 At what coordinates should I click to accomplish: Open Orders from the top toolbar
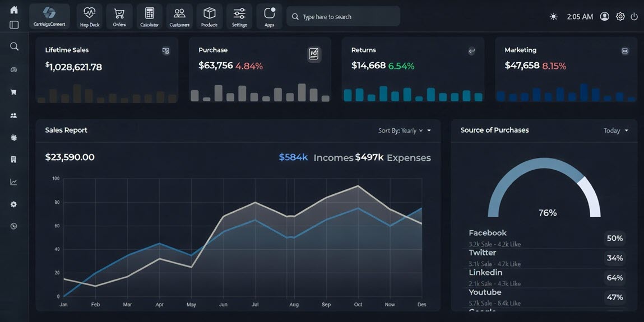119,16
